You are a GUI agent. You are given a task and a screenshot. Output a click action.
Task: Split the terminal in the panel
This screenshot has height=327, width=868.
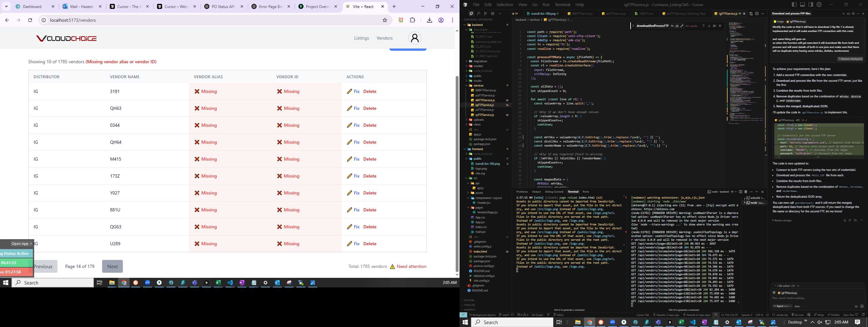point(741,192)
